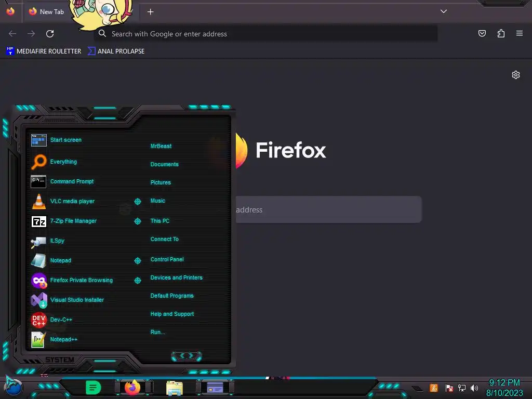Open new tab with plus button
This screenshot has width=532, height=399.
click(x=150, y=12)
